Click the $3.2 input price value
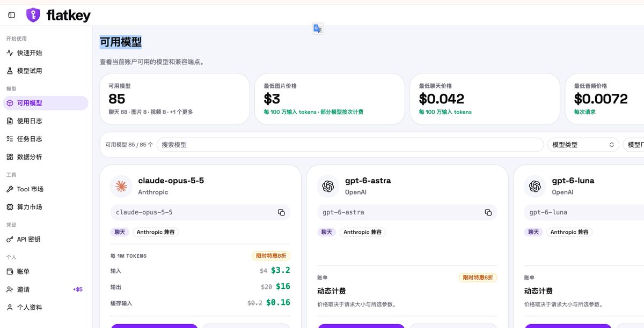Screen dimensions: 644x328 pyautogui.click(x=281, y=271)
